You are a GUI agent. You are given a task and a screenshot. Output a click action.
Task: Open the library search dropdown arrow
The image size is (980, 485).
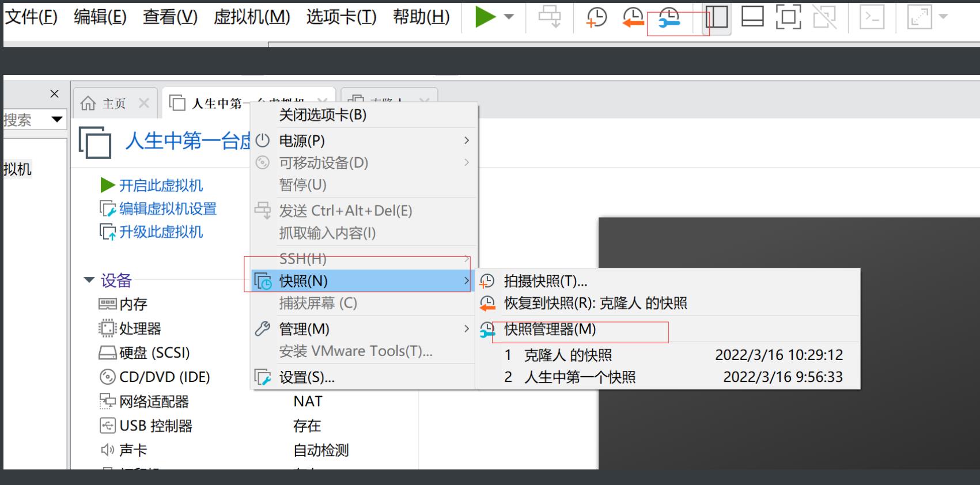[x=56, y=119]
